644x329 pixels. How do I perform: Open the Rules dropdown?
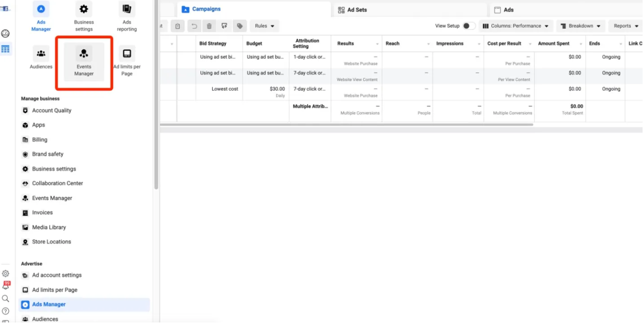(x=264, y=26)
